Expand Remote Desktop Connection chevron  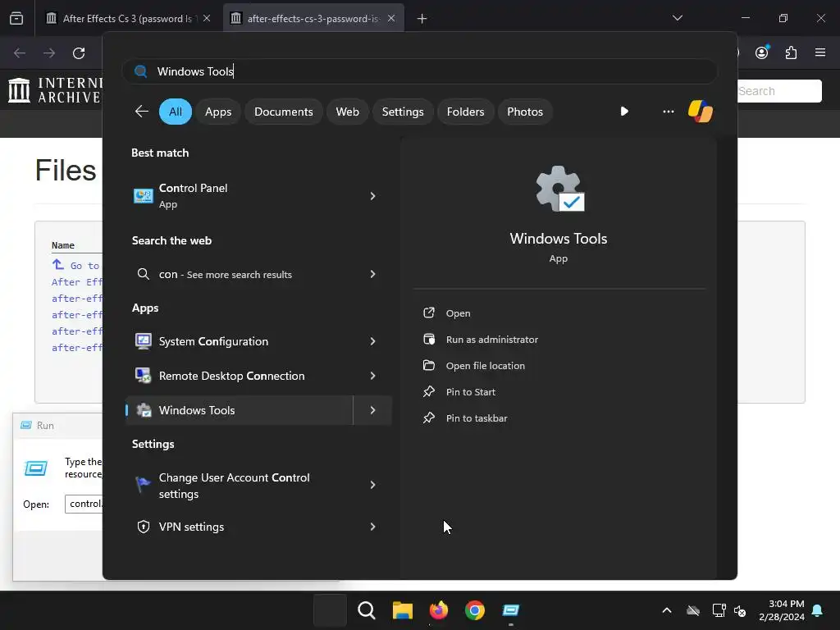(x=373, y=376)
